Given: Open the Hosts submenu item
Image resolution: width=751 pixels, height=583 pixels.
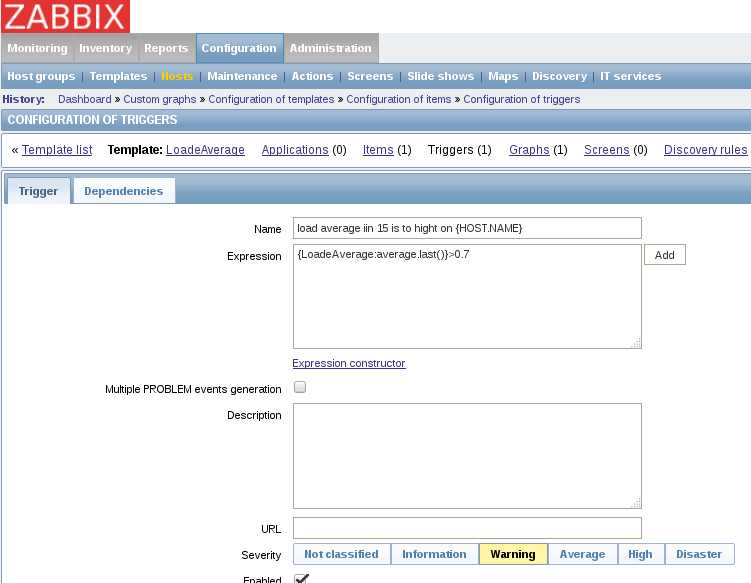Looking at the screenshot, I should [177, 76].
